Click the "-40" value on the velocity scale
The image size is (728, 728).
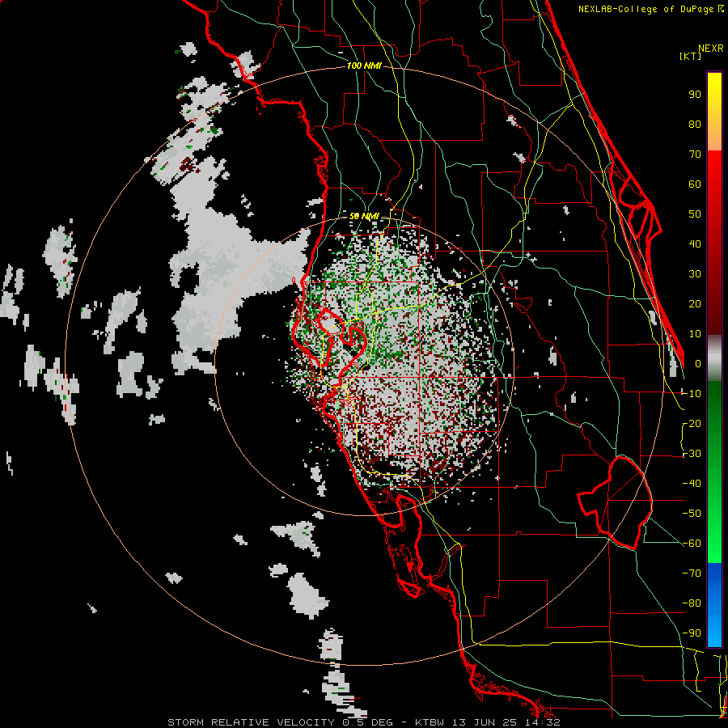[692, 484]
